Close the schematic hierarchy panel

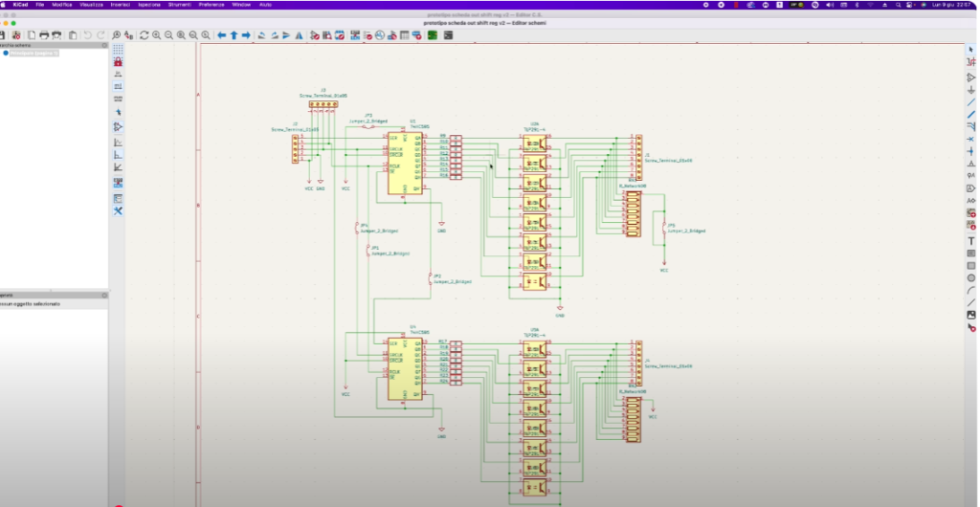102,45
